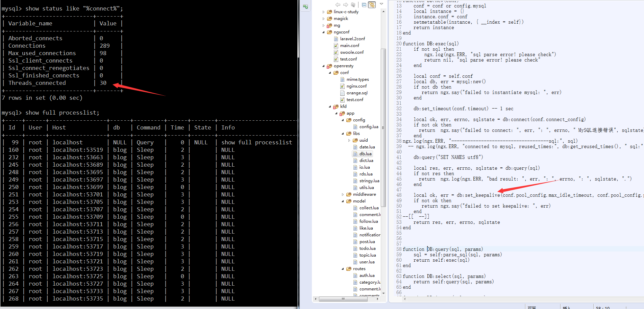The image size is (644, 309).
Task: Expand the magick project
Action: click(324, 19)
